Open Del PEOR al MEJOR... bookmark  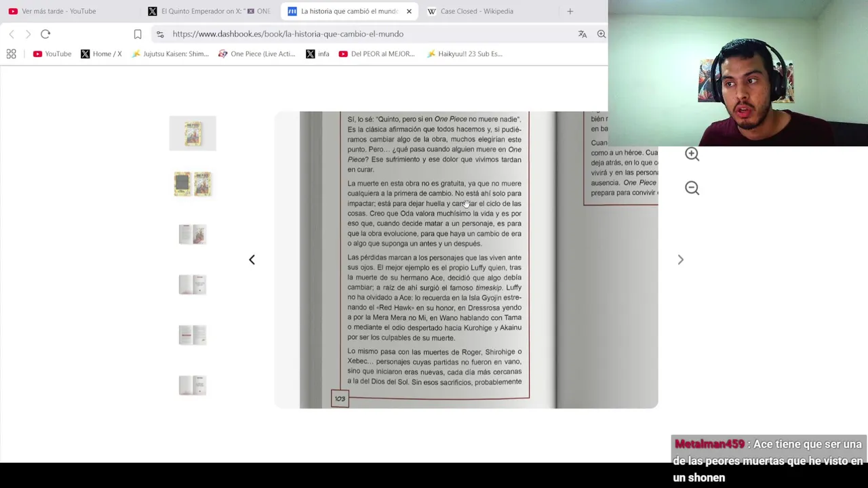click(376, 54)
